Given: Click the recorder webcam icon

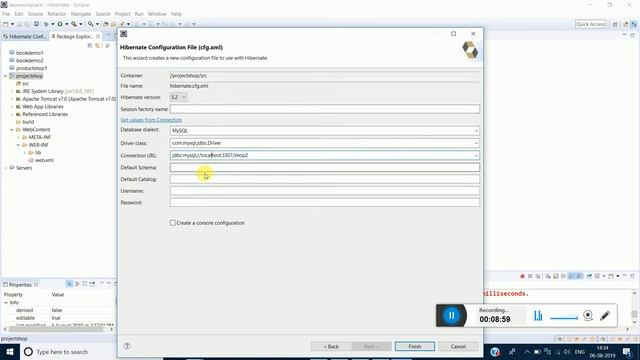Looking at the screenshot, I should click(x=588, y=315).
